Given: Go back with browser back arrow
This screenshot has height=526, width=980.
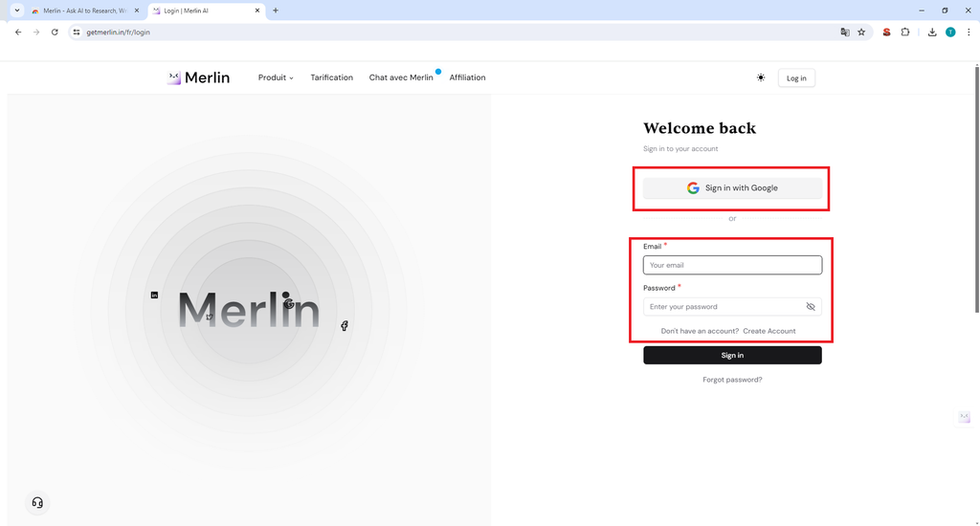Looking at the screenshot, I should click(x=18, y=32).
